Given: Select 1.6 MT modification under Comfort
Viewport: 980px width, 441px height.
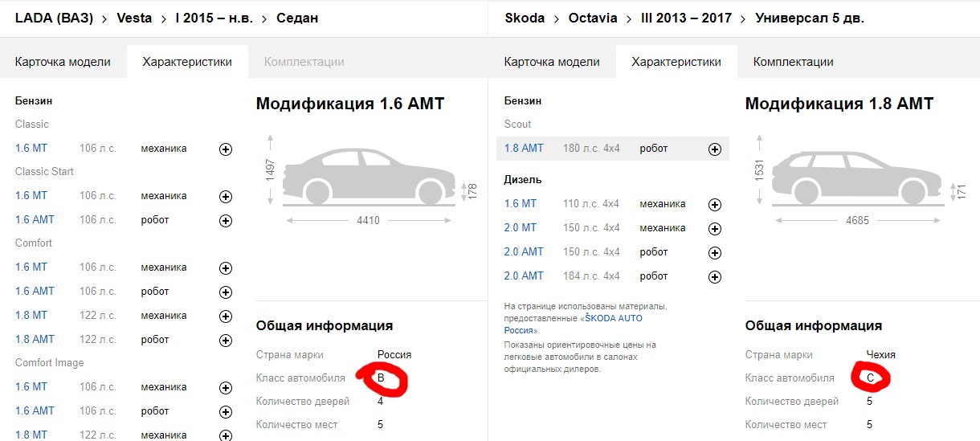Looking at the screenshot, I should tap(31, 267).
